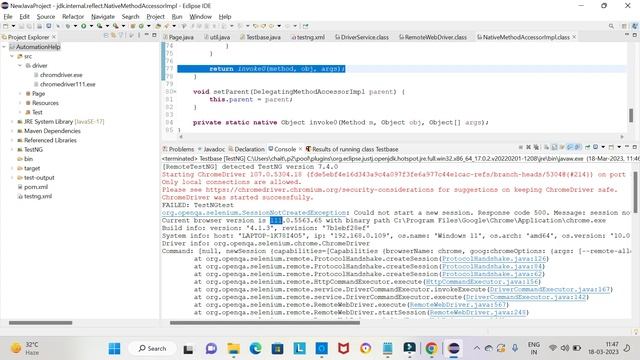Toggle Scroll Lock in Console toolbar
The width and height of the screenshot is (640, 360).
point(554,147)
